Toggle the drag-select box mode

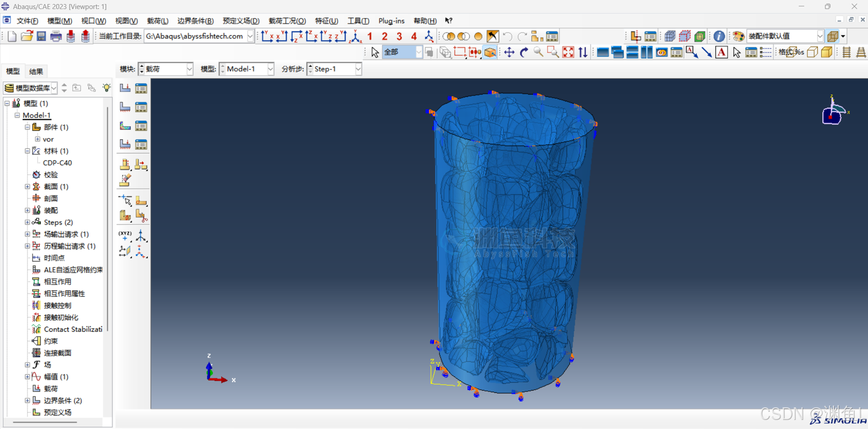pyautogui.click(x=460, y=52)
